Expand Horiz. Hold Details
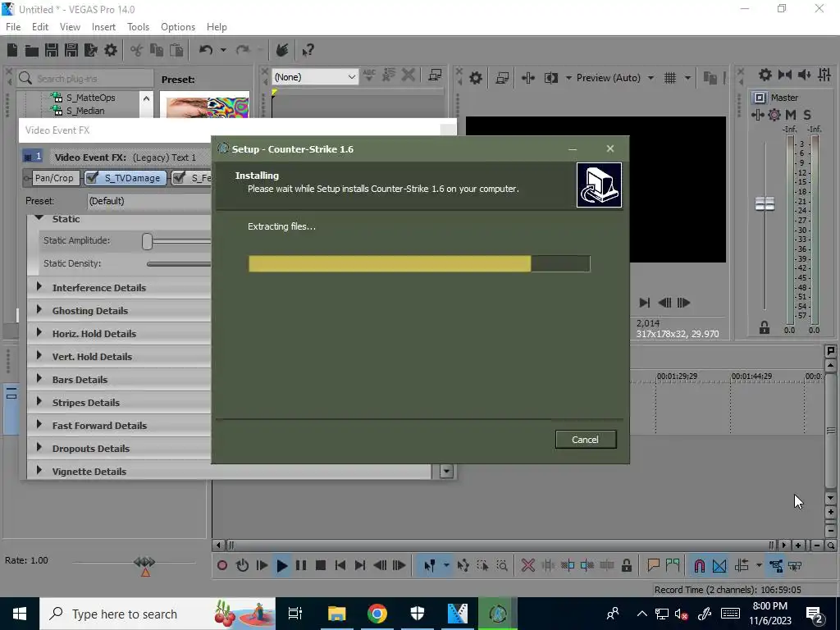The width and height of the screenshot is (840, 630). (39, 333)
